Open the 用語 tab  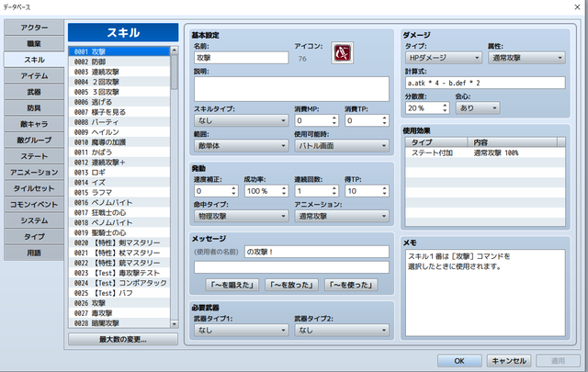pos(34,254)
